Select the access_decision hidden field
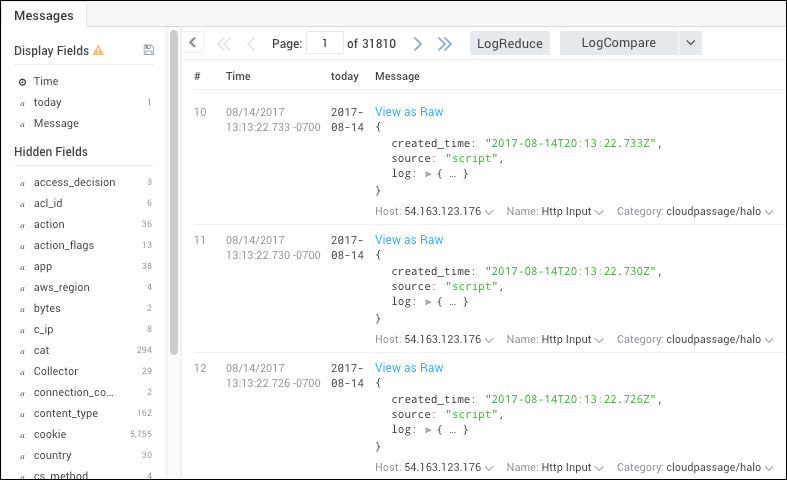787x480 pixels. (74, 182)
